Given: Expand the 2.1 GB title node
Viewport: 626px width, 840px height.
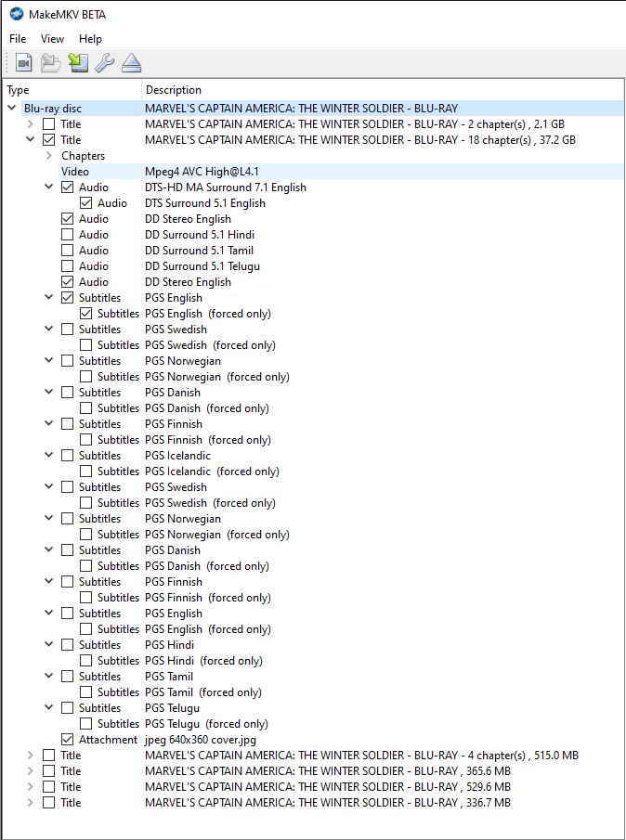Looking at the screenshot, I should pos(31,124).
